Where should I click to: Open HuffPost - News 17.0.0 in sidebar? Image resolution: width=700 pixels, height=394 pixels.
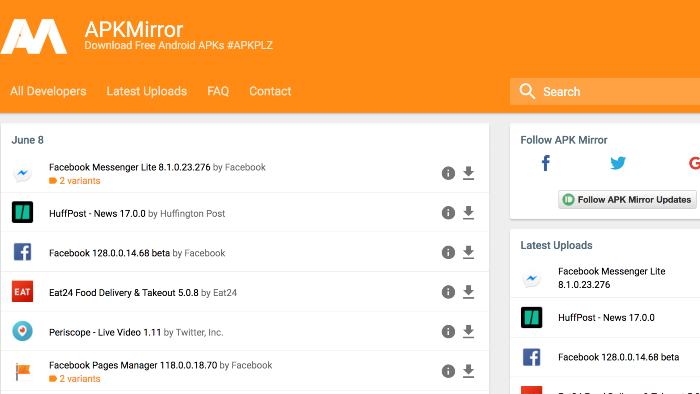point(606,318)
